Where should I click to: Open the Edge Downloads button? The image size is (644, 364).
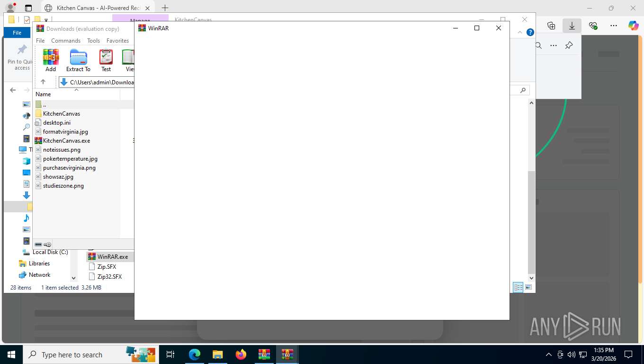(x=572, y=26)
